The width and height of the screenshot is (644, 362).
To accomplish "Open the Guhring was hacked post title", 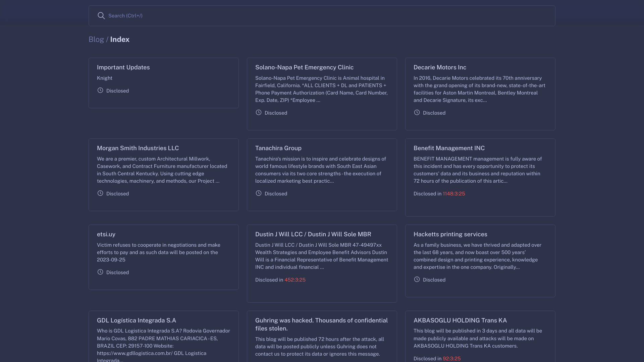I will pyautogui.click(x=321, y=324).
